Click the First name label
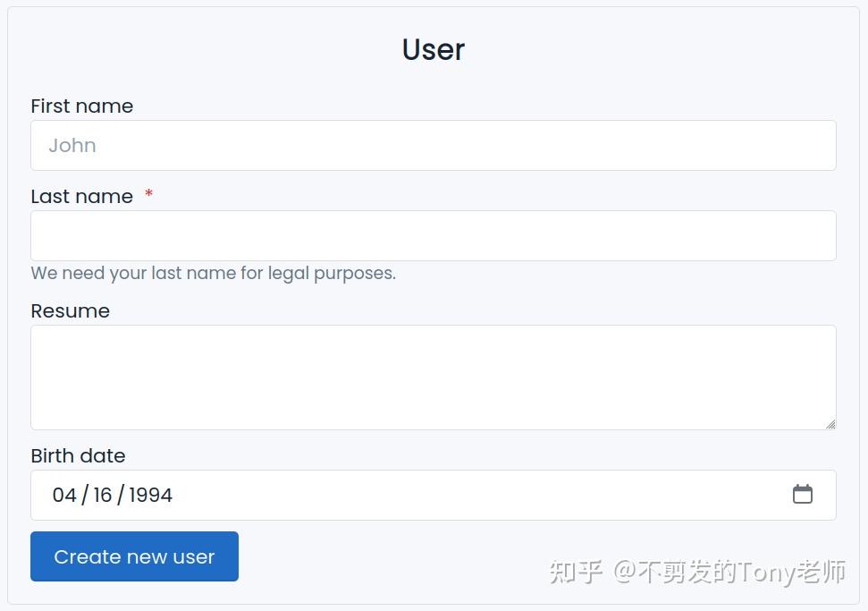 point(81,106)
